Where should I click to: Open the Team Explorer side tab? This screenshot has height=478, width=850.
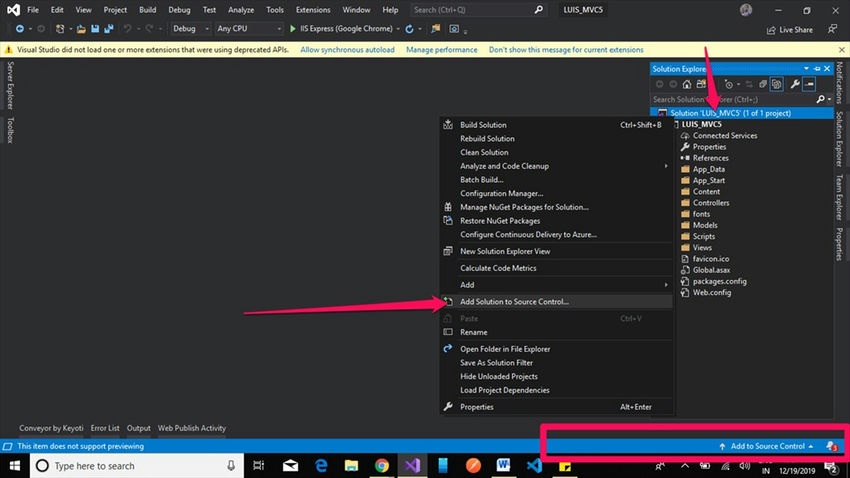(x=840, y=198)
